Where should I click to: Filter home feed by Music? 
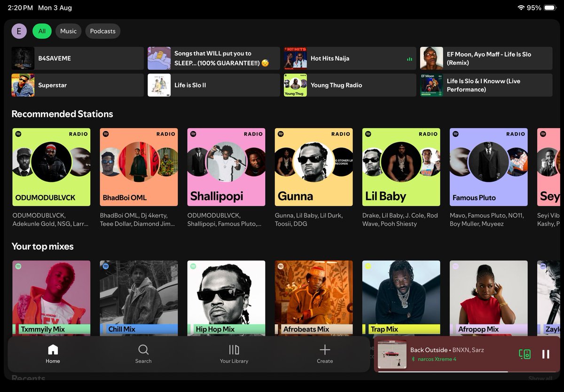[x=68, y=31]
